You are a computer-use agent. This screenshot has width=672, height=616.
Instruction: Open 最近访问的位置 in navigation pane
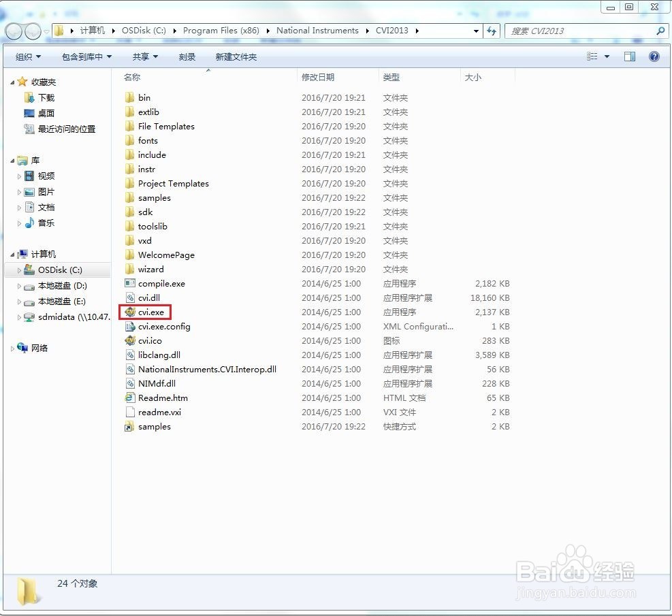coord(67,129)
